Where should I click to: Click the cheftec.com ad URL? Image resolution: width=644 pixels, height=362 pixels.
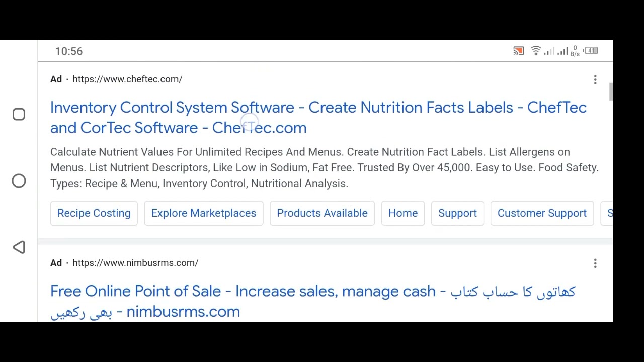click(x=127, y=79)
